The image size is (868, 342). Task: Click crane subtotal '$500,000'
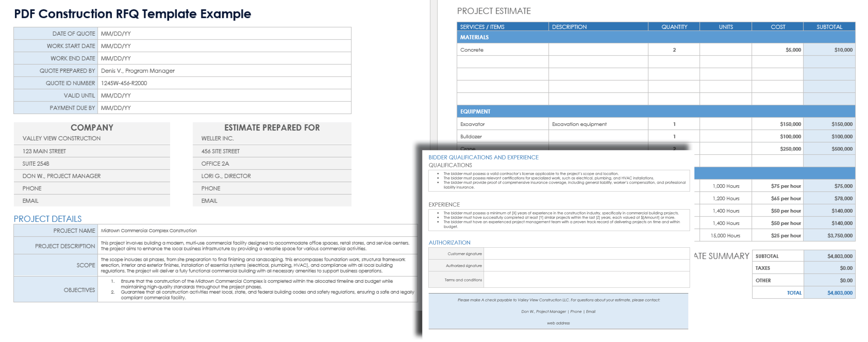point(829,149)
